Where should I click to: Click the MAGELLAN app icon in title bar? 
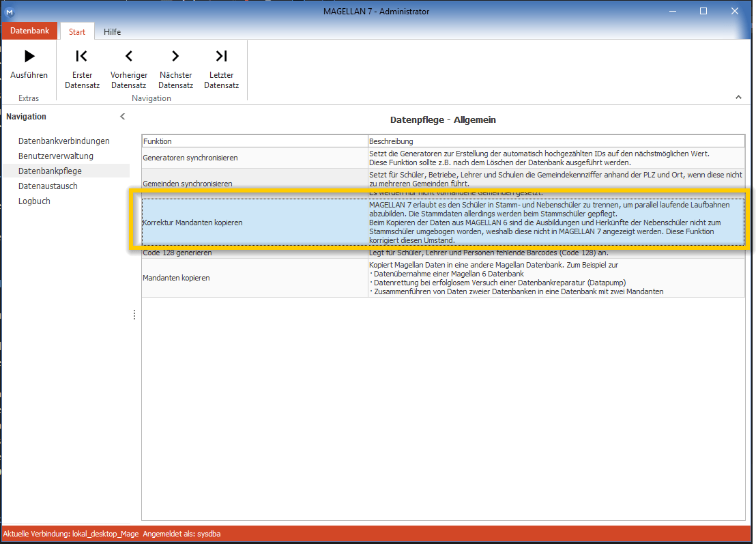point(9,12)
